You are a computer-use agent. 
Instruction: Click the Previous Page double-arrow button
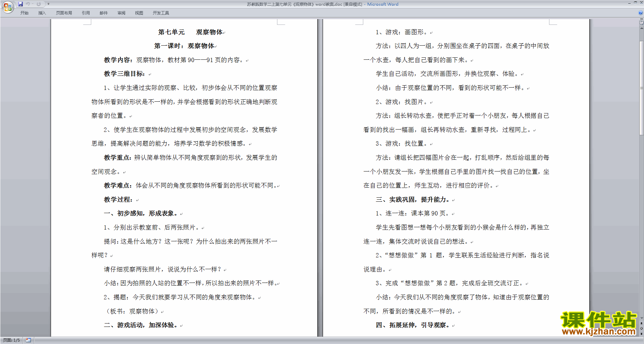(641, 324)
